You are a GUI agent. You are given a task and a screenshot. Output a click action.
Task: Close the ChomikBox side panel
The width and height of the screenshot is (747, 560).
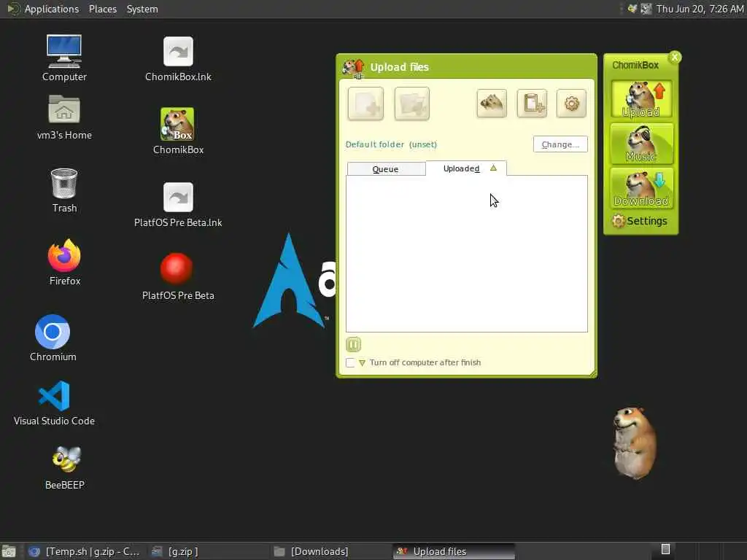click(675, 57)
